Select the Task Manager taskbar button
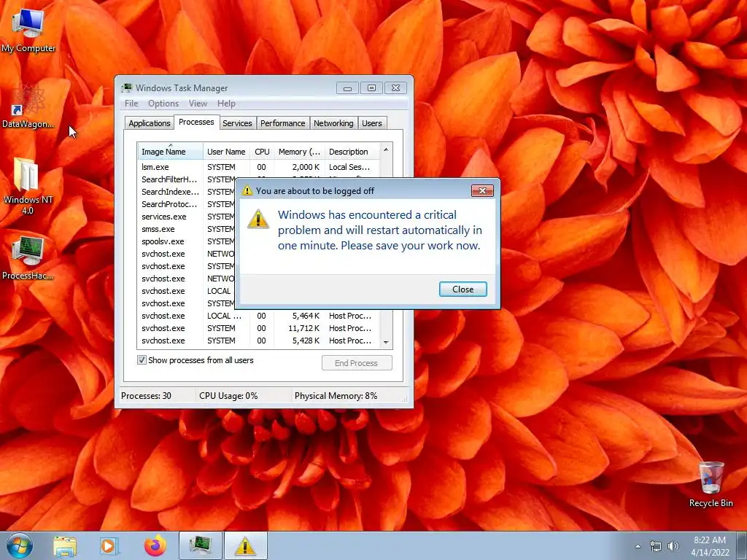Viewport: 747px width, 560px height. (x=201, y=545)
